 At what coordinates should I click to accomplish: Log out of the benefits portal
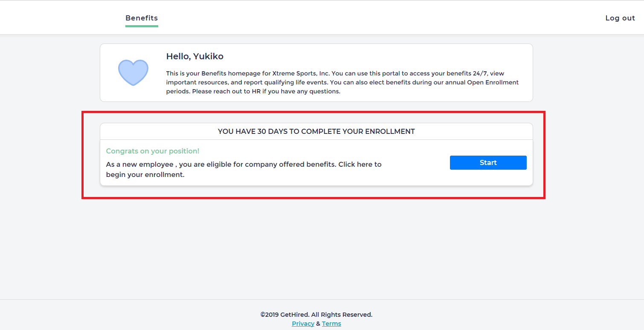(x=620, y=18)
